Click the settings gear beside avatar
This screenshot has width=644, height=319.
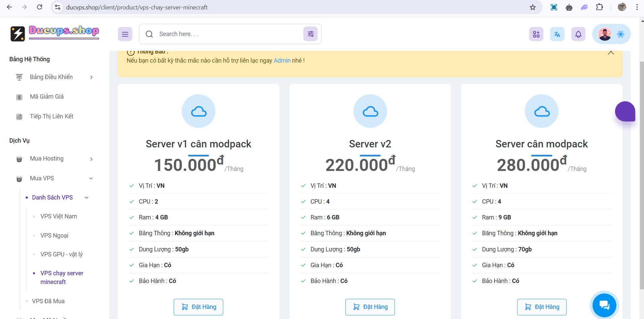tap(621, 34)
